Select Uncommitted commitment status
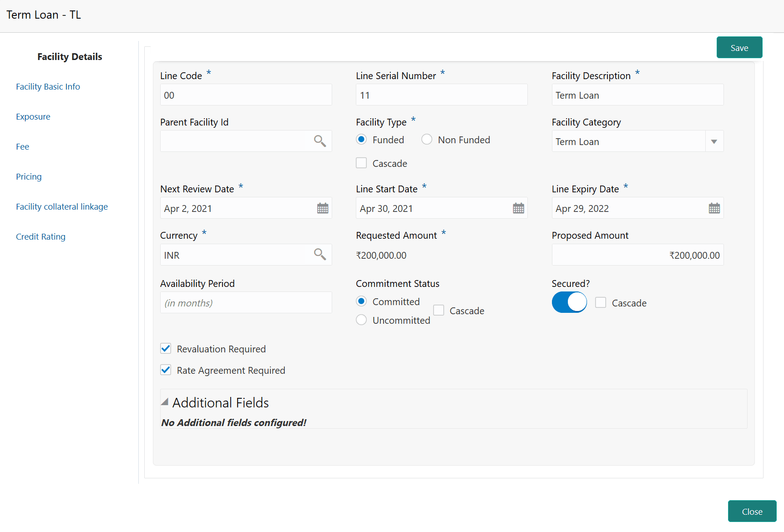The image size is (784, 532). (x=361, y=320)
